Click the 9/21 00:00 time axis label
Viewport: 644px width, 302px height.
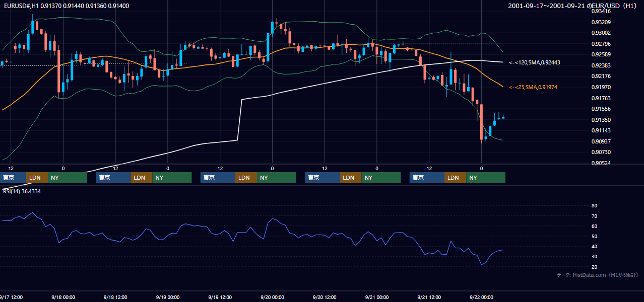click(x=377, y=297)
